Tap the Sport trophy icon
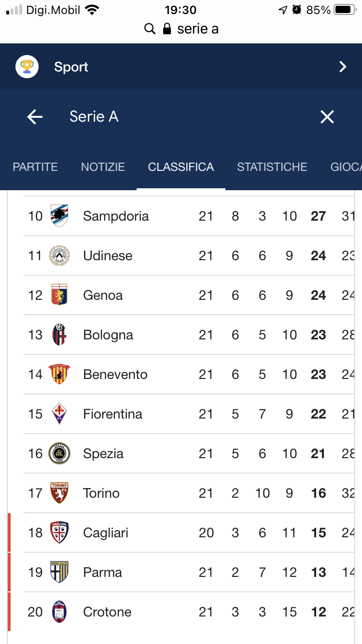Screen dimensions: 362x644 (x=27, y=67)
